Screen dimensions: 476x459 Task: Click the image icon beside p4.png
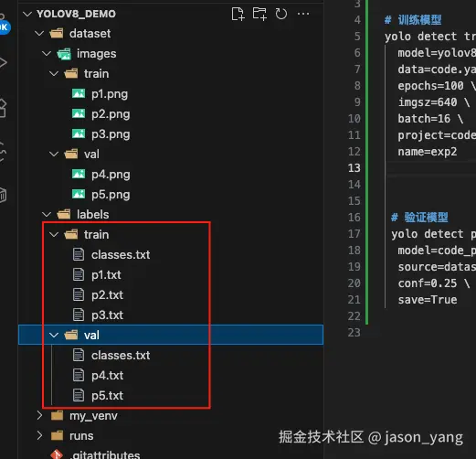tap(79, 174)
